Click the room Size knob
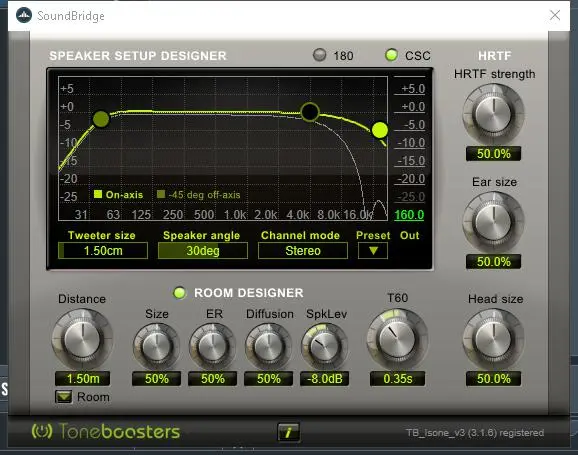The image size is (578, 455). pyautogui.click(x=156, y=347)
